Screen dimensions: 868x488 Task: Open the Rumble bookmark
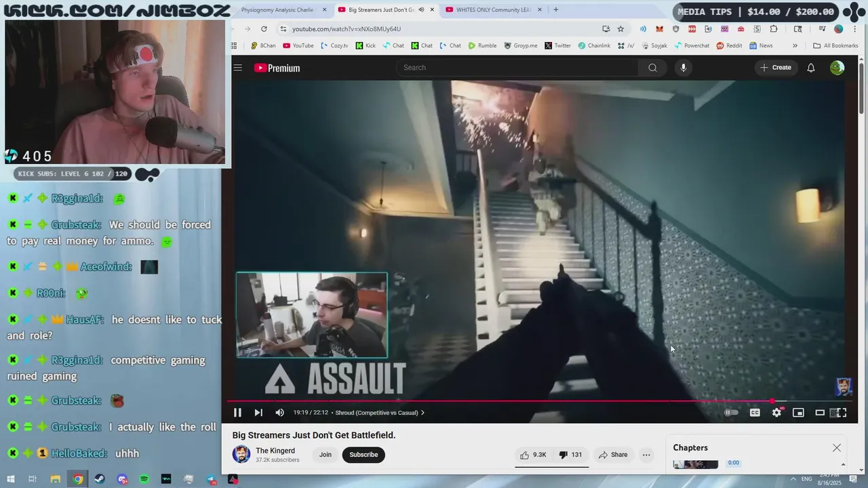482,45
